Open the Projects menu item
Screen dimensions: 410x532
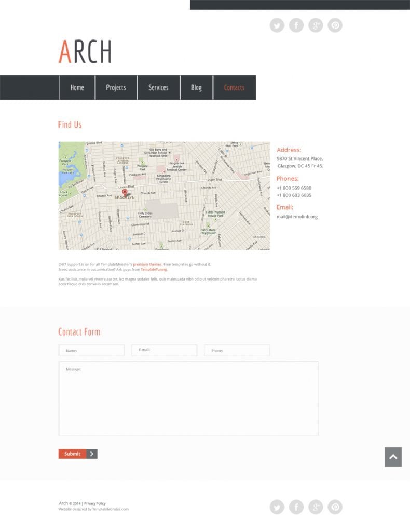116,87
